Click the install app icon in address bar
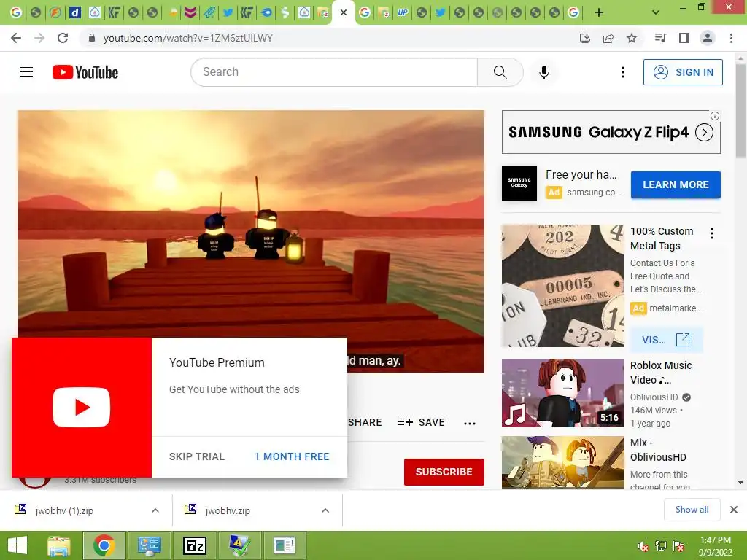The image size is (747, 560). click(x=584, y=38)
